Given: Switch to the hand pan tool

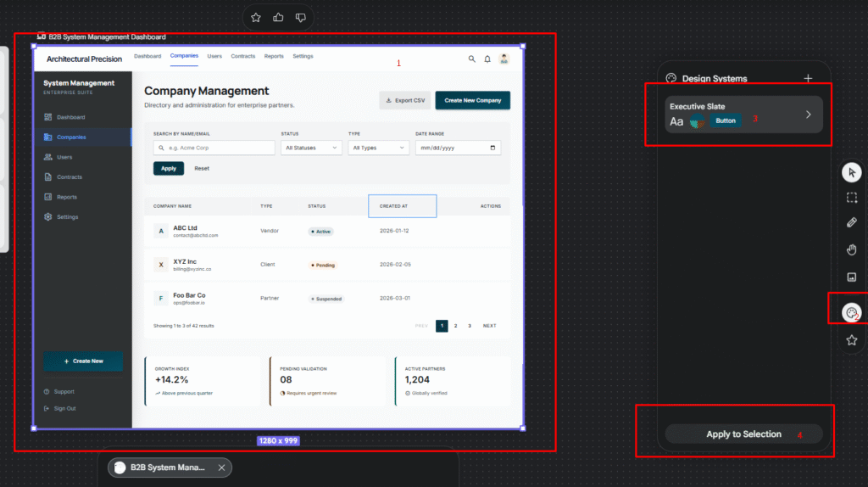Looking at the screenshot, I should coord(852,249).
